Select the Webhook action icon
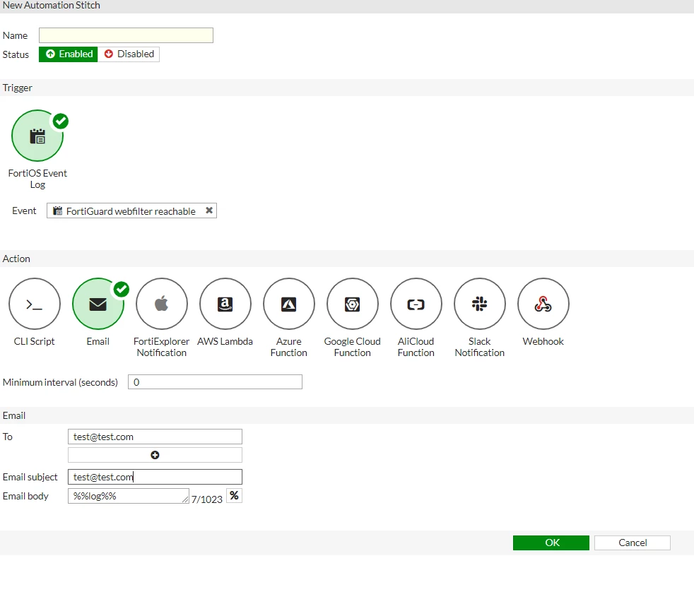This screenshot has width=694, height=616. click(543, 304)
